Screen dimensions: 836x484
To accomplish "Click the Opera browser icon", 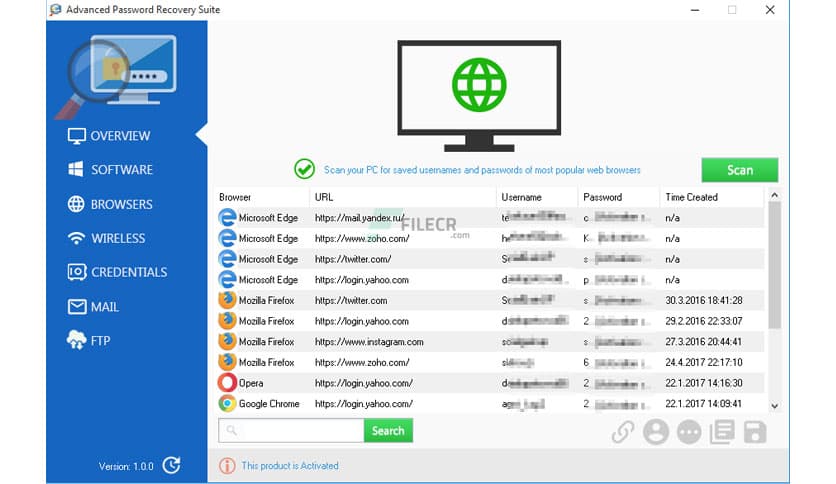I will click(227, 383).
